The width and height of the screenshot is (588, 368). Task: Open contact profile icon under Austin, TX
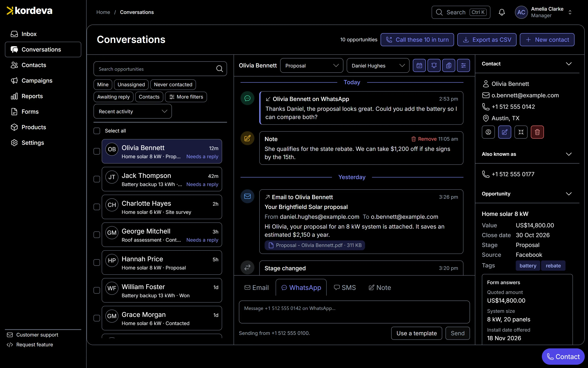click(488, 132)
